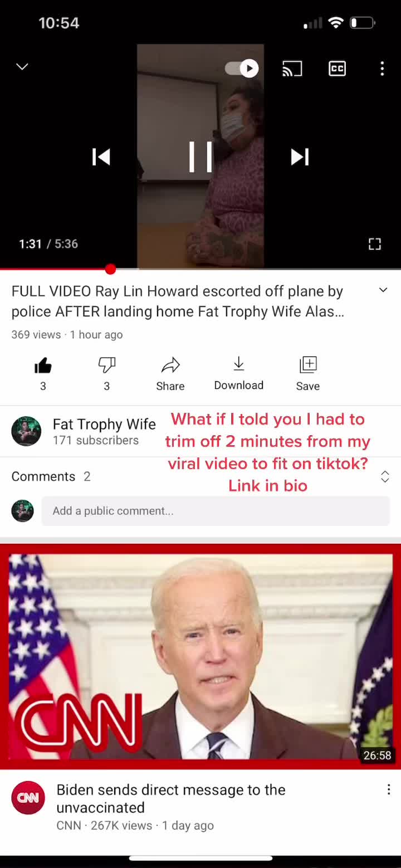Pause the video
401x868 pixels.
(x=200, y=157)
